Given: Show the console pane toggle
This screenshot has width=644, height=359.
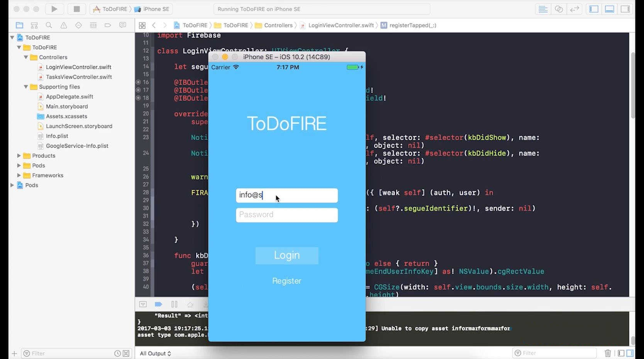Looking at the screenshot, I should pos(630,353).
